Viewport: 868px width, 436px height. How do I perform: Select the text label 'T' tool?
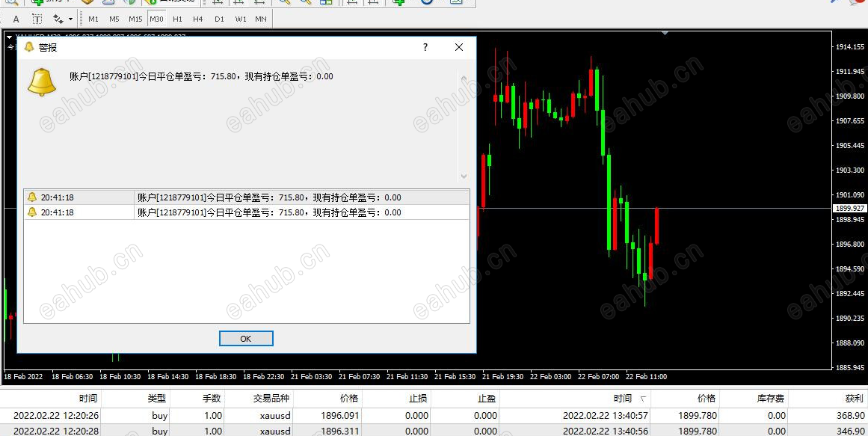pos(37,19)
